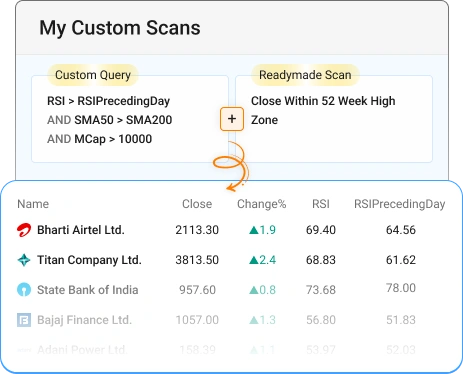
Task: Click RSIPrecedingDay value 64.56
Action: point(401,230)
